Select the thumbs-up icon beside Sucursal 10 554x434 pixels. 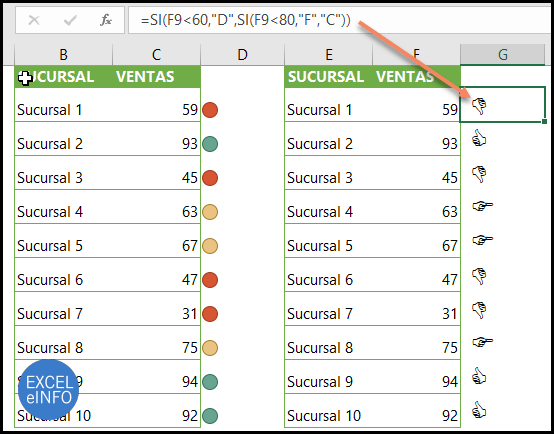click(x=479, y=410)
